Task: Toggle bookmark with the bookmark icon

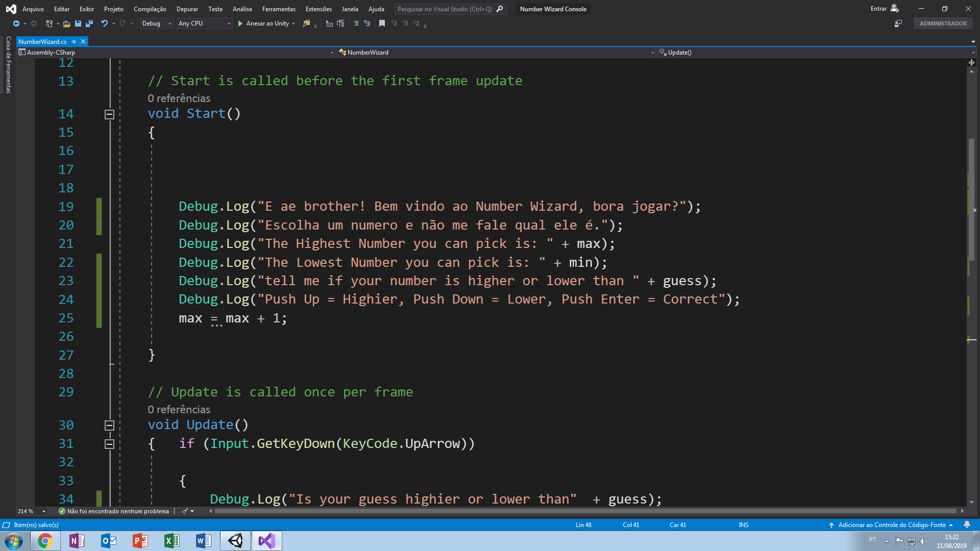Action: 382,23
